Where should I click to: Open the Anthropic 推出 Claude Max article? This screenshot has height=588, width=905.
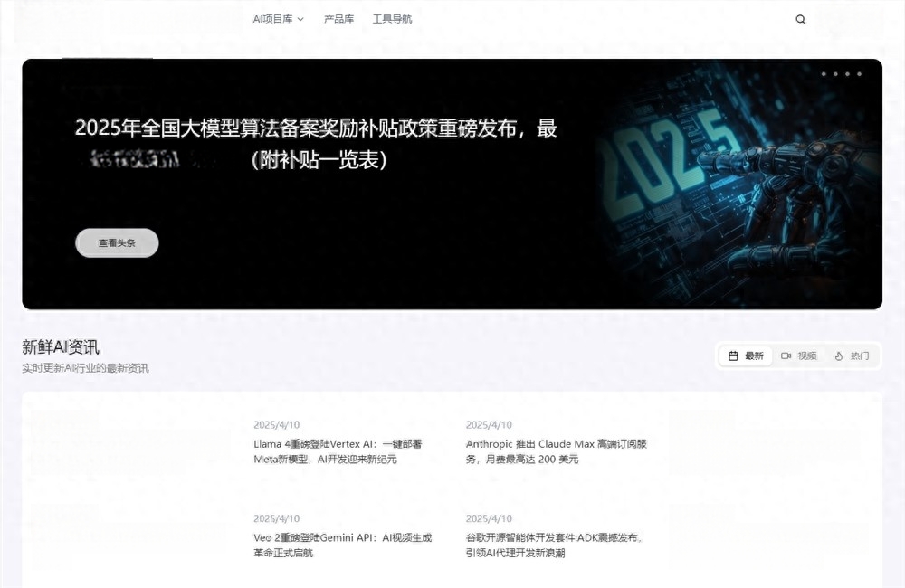(557, 451)
